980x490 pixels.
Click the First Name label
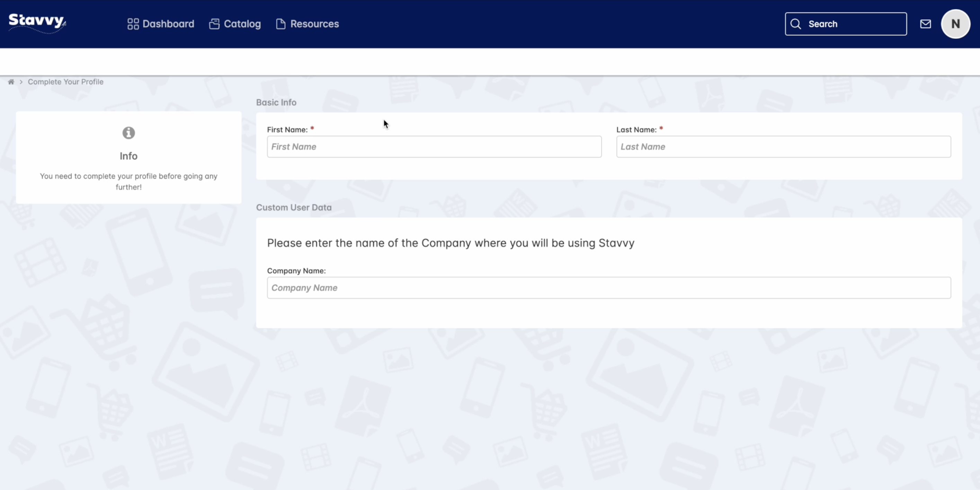click(x=287, y=130)
